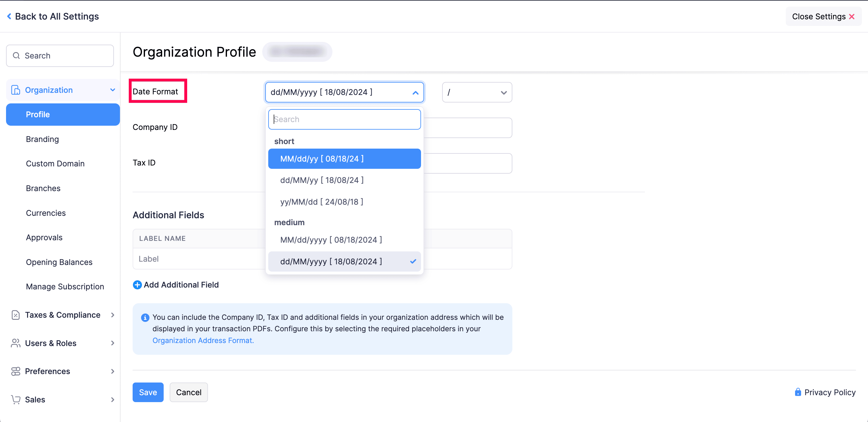Open the Branding settings page
Image resolution: width=868 pixels, height=422 pixels.
pyautogui.click(x=42, y=139)
